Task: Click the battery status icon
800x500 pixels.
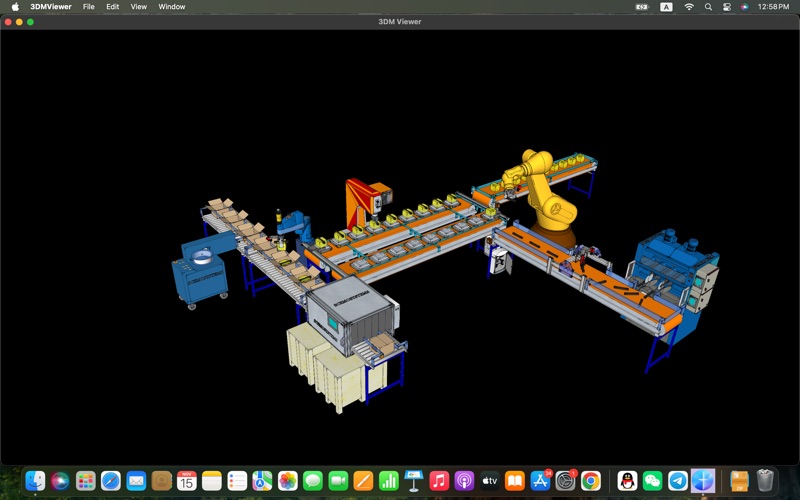Action: (x=642, y=7)
